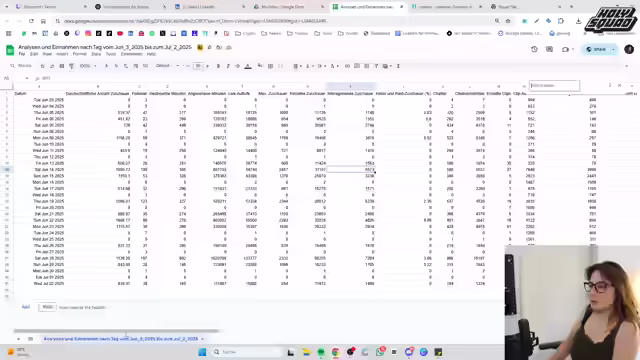Click the Name box cell reference

click(x=16, y=78)
